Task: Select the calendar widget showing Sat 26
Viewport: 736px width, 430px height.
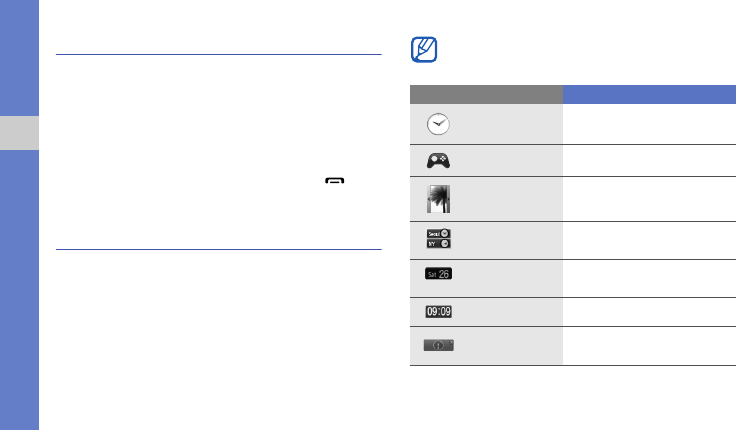Action: tap(438, 273)
